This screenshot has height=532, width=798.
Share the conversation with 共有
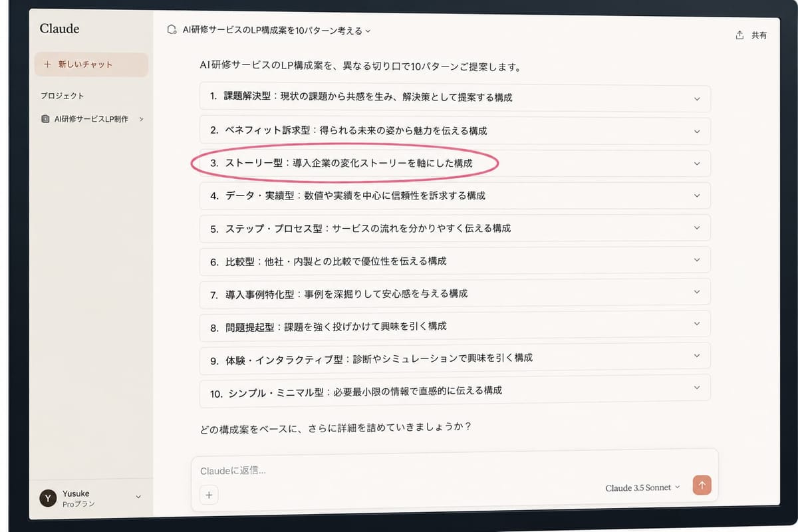pyautogui.click(x=751, y=35)
